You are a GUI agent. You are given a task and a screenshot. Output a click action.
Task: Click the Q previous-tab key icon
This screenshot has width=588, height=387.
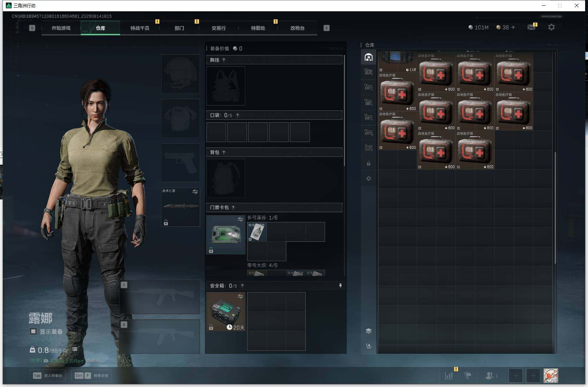32,28
